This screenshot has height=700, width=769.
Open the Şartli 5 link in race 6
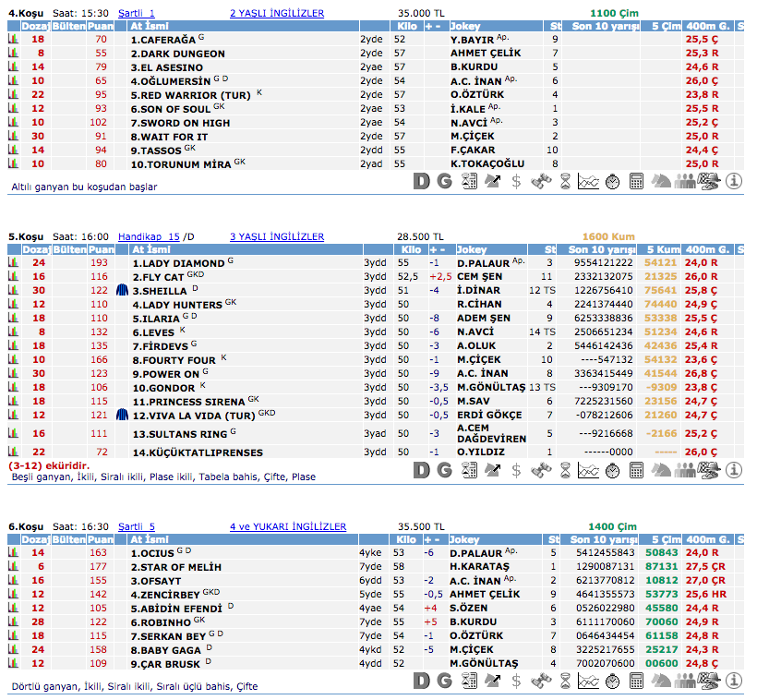coord(137,526)
